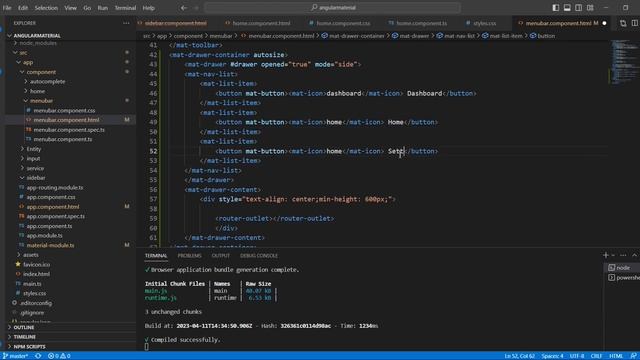Open favicon.ico file

pos(36,264)
